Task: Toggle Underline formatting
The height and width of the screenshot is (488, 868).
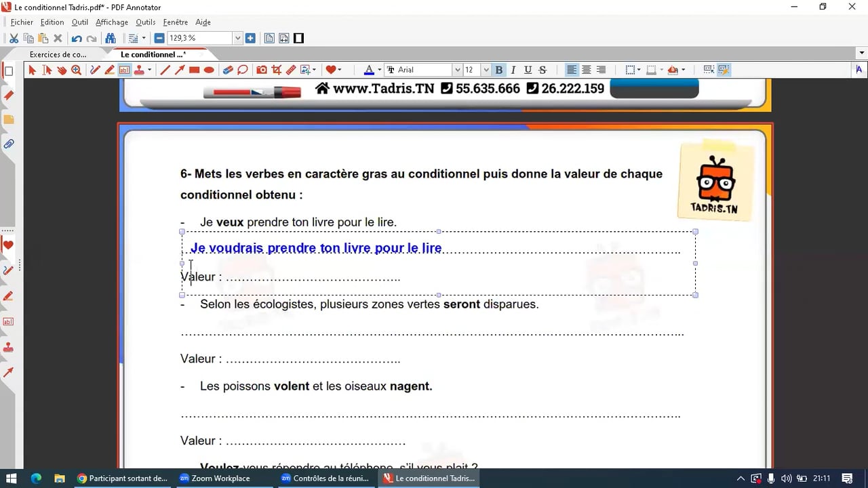Action: click(528, 70)
